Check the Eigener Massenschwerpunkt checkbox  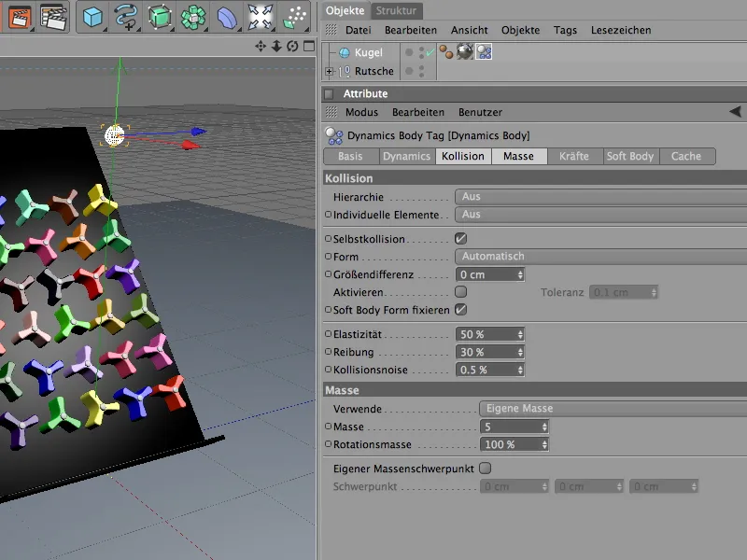click(x=485, y=469)
